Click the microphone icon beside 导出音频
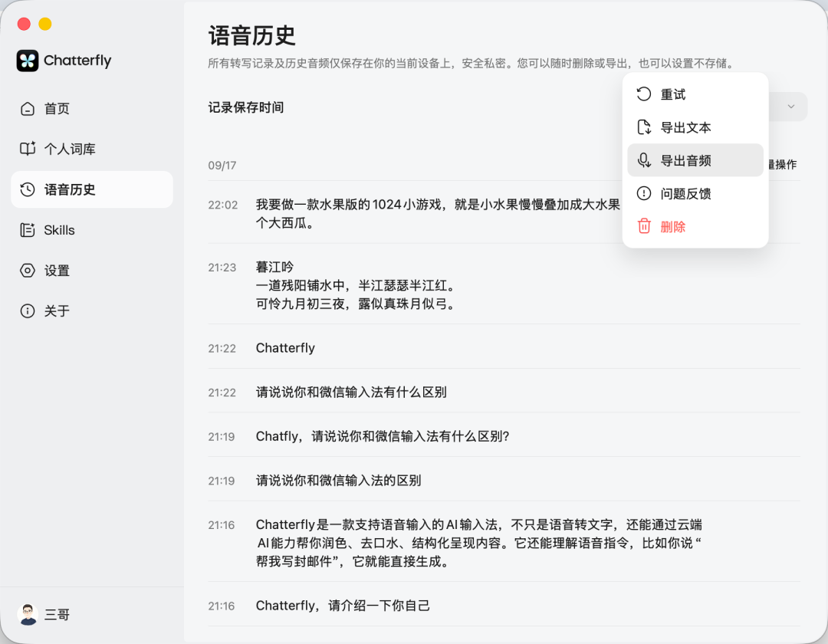The height and width of the screenshot is (644, 828). [644, 160]
